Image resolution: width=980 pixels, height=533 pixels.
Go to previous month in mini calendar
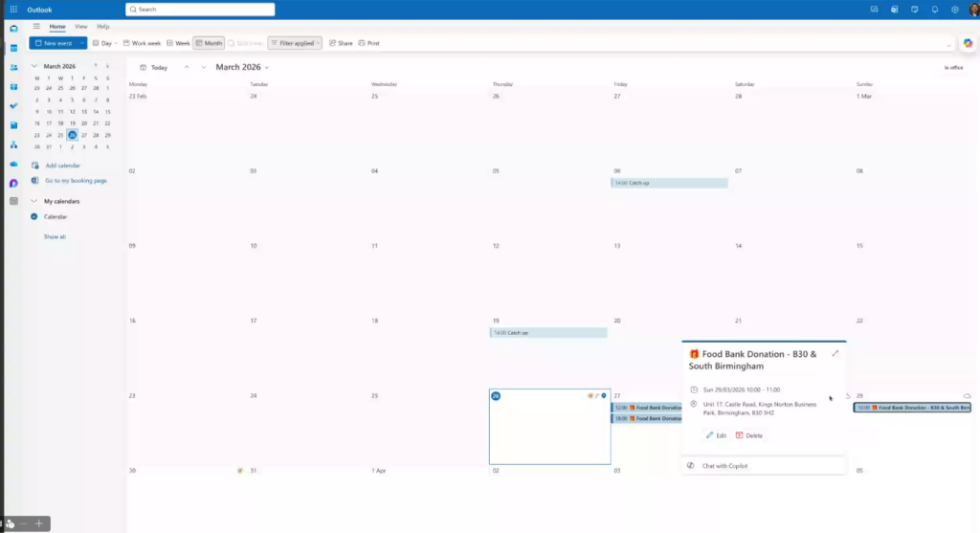coord(96,66)
